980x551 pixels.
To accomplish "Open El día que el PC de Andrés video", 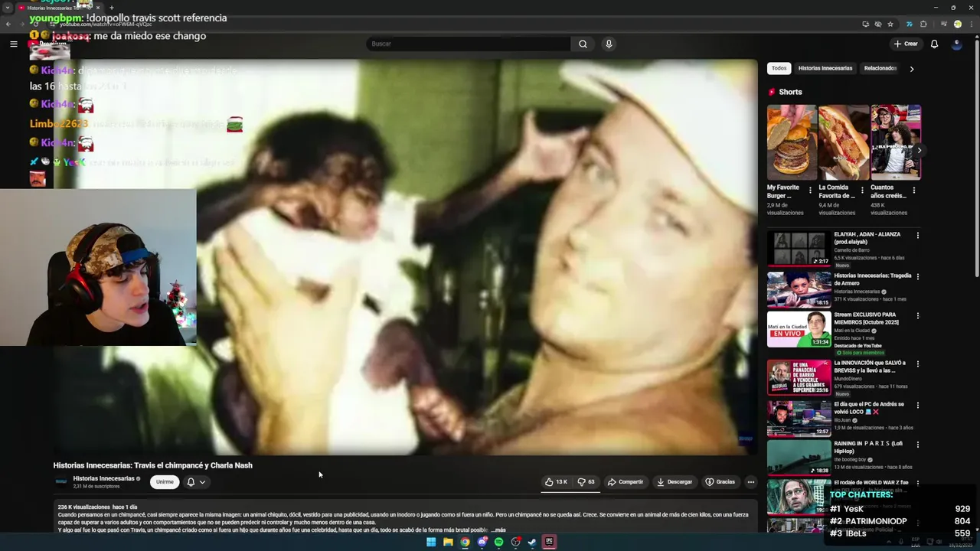I will pyautogui.click(x=799, y=418).
